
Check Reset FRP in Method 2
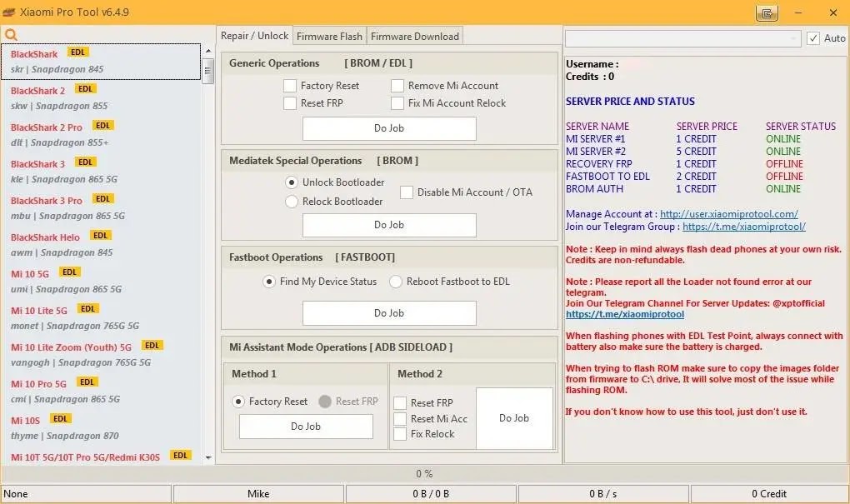coord(400,403)
